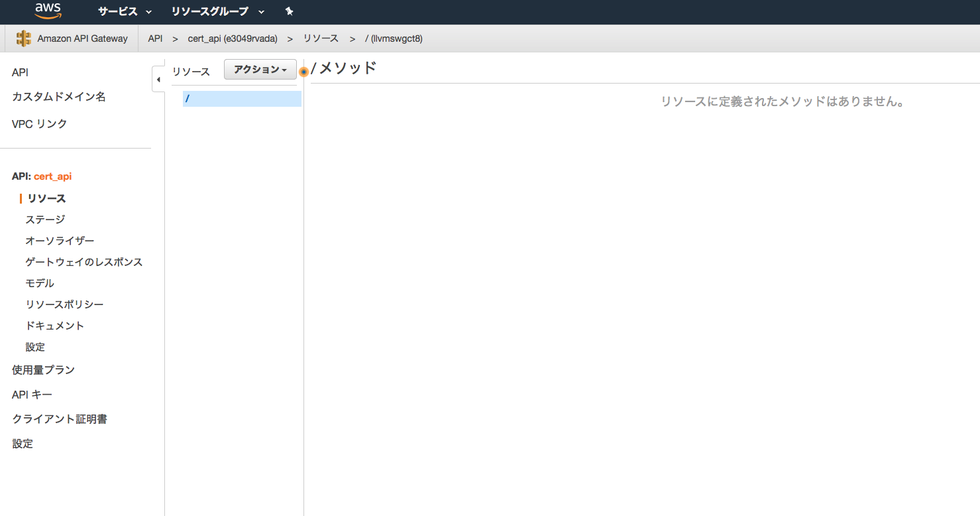Open ゲートウェイのレスポンス section
The width and height of the screenshot is (980, 516).
click(x=84, y=262)
